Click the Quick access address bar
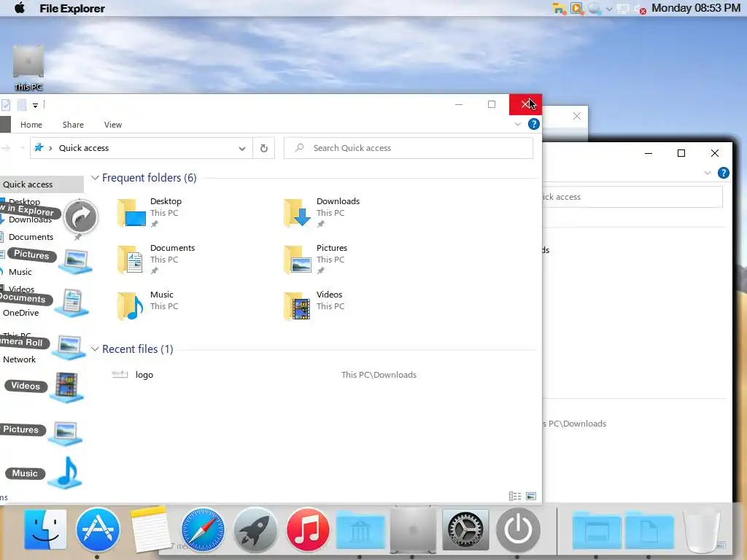 click(x=141, y=148)
